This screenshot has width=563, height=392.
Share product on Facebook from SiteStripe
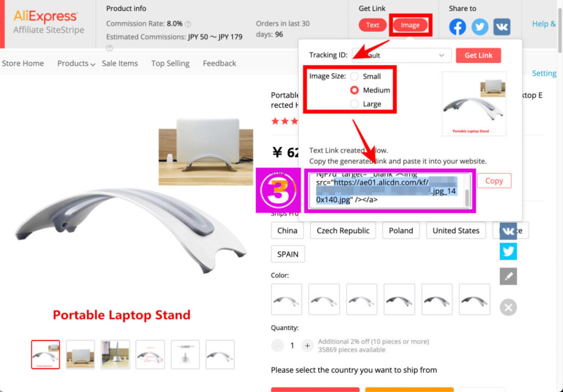457,27
